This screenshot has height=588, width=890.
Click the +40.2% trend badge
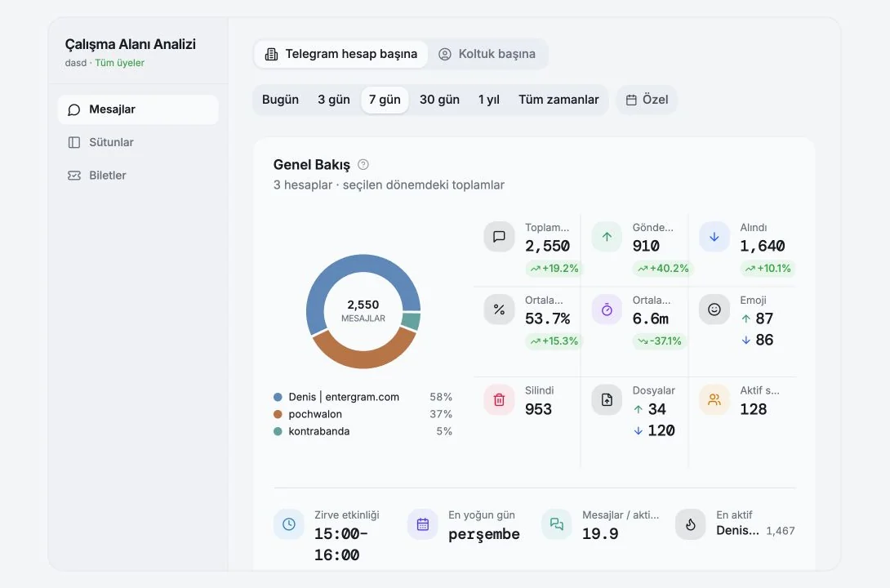[662, 269]
